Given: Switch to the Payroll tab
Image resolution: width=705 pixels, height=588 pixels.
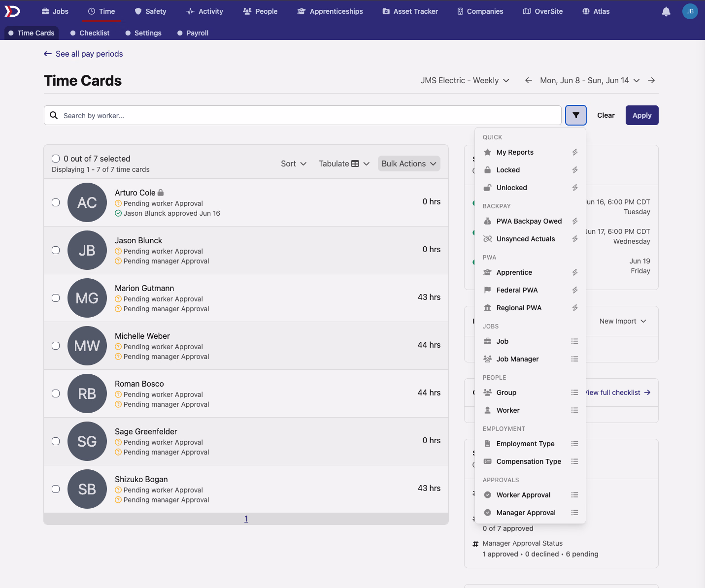Looking at the screenshot, I should click(193, 33).
